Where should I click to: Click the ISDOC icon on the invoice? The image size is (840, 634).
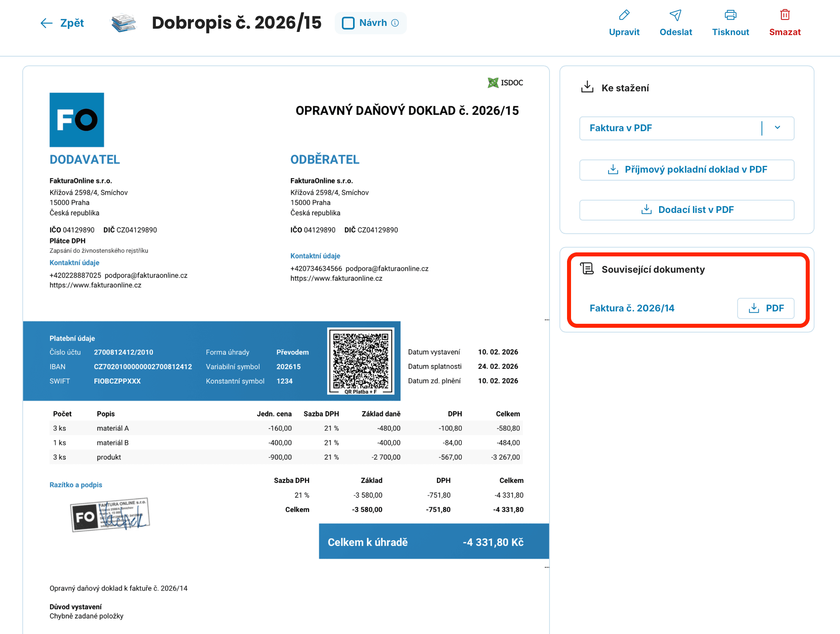[x=493, y=83]
